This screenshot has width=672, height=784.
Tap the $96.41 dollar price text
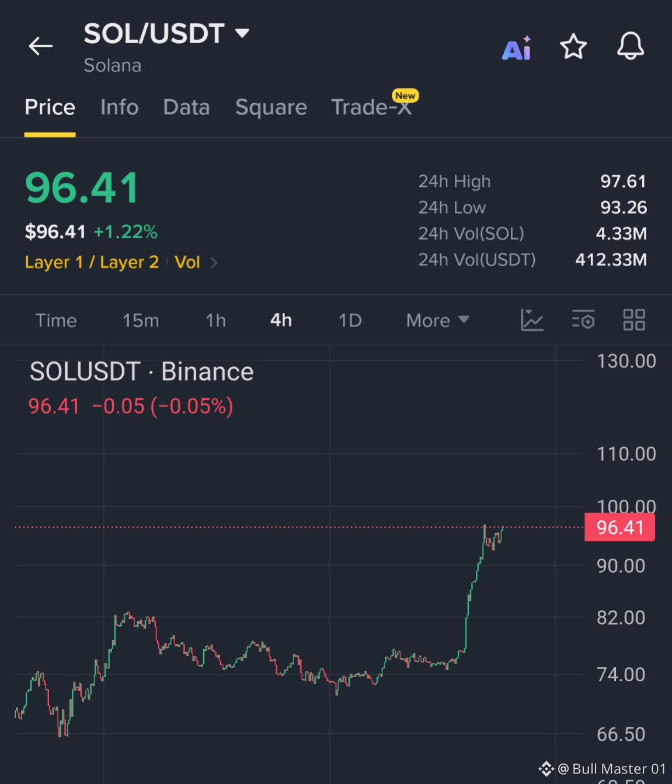pyautogui.click(x=55, y=232)
